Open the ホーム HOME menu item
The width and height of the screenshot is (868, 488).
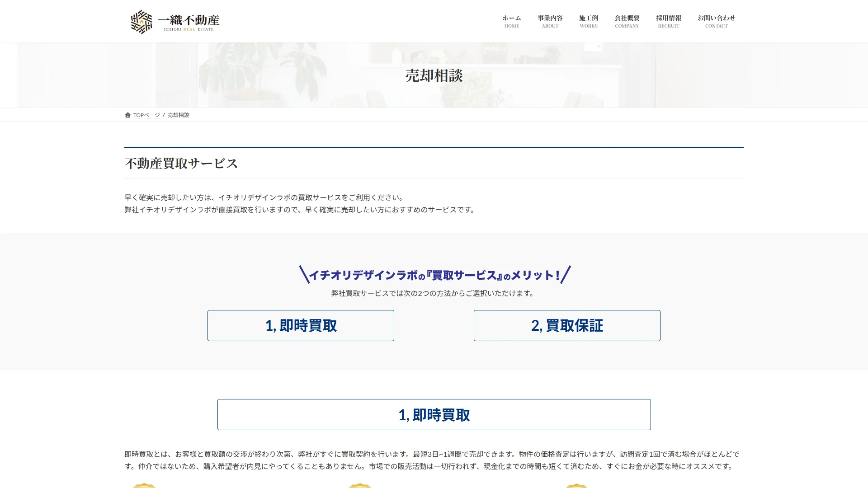point(512,21)
